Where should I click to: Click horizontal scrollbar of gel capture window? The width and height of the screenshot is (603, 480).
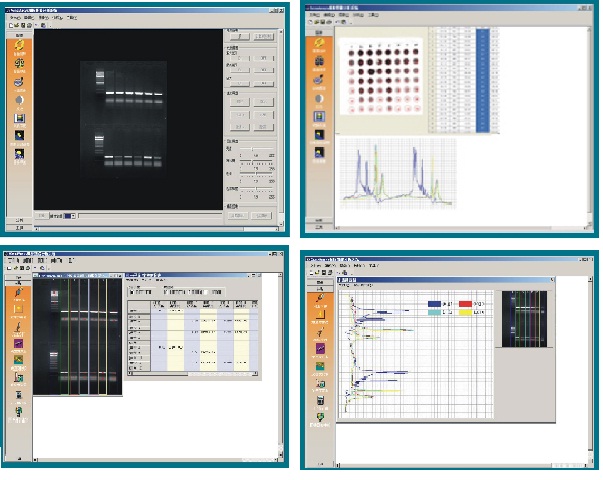[157, 229]
